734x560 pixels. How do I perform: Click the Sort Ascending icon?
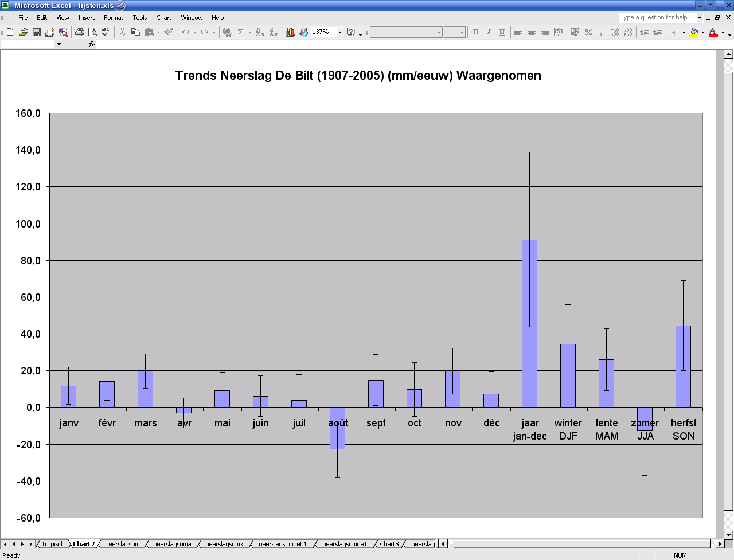tap(260, 32)
